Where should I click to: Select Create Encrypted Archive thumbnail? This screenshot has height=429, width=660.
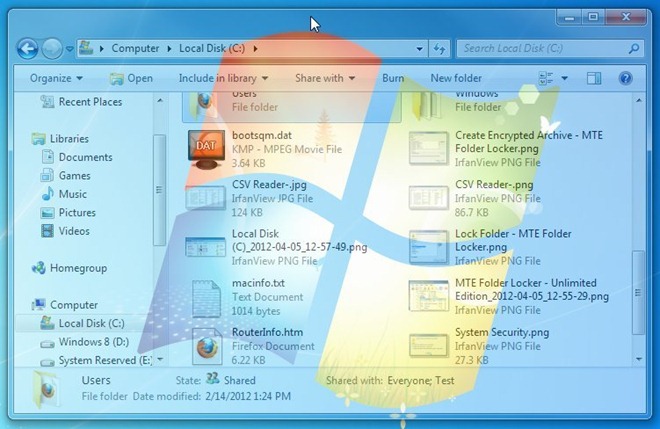coord(429,148)
